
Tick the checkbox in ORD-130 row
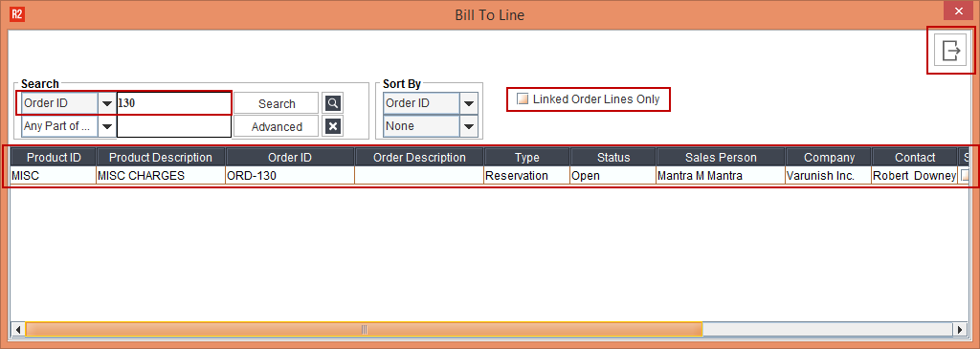(x=965, y=175)
